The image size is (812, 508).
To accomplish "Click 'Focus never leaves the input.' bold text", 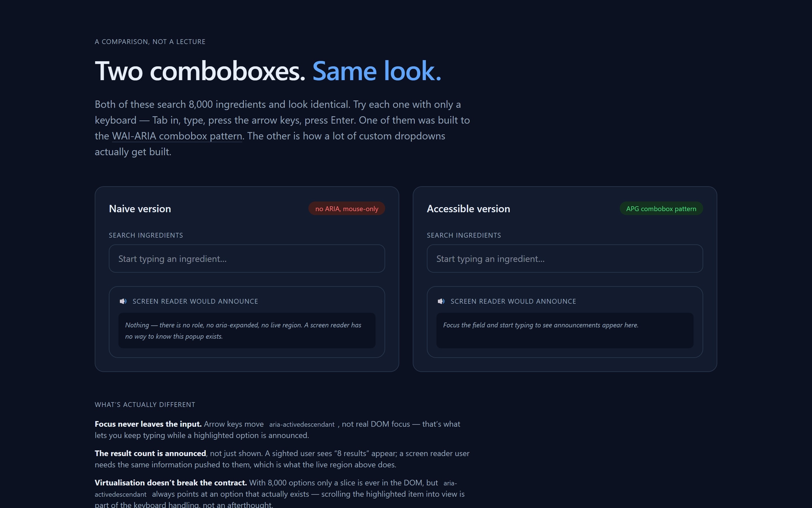I will (x=148, y=424).
